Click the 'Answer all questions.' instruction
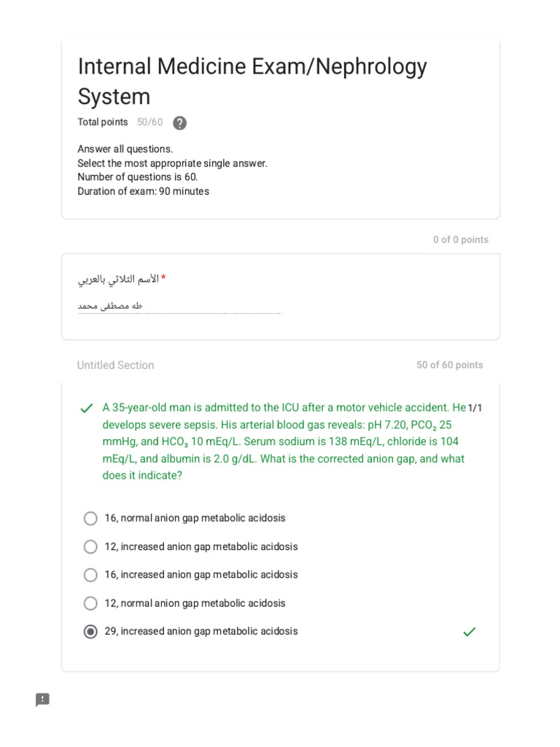 (125, 149)
